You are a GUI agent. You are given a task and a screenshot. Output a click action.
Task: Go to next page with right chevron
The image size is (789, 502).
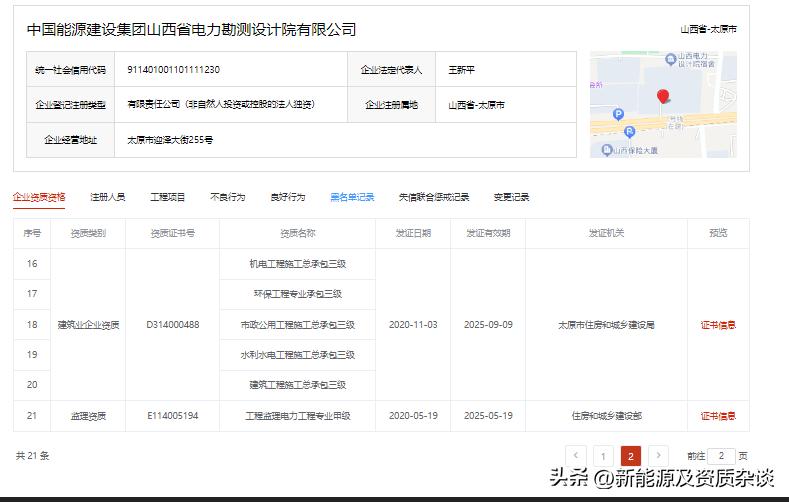click(658, 456)
